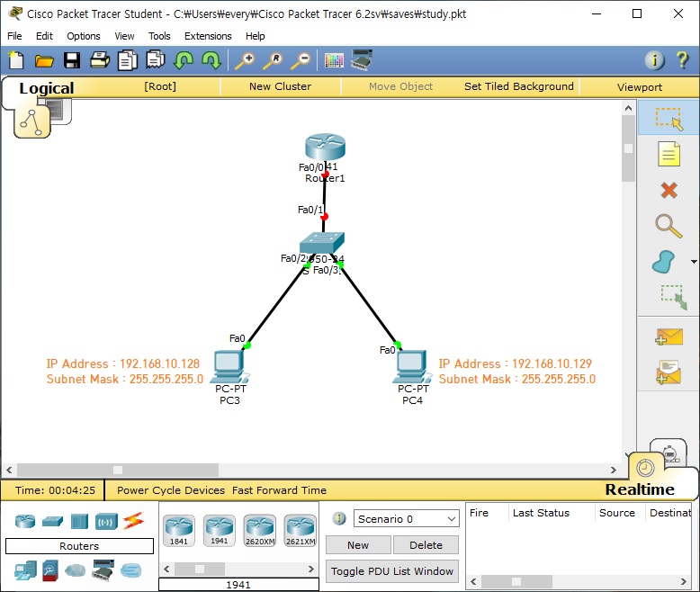This screenshot has width=700, height=592.
Task: Choose the Place Note tool
Action: pyautogui.click(x=669, y=154)
